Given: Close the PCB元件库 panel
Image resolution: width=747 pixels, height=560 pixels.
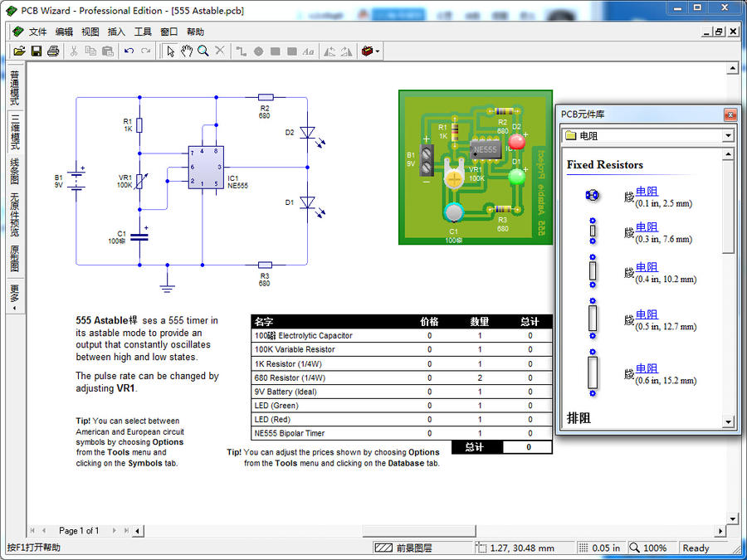Looking at the screenshot, I should pyautogui.click(x=730, y=114).
